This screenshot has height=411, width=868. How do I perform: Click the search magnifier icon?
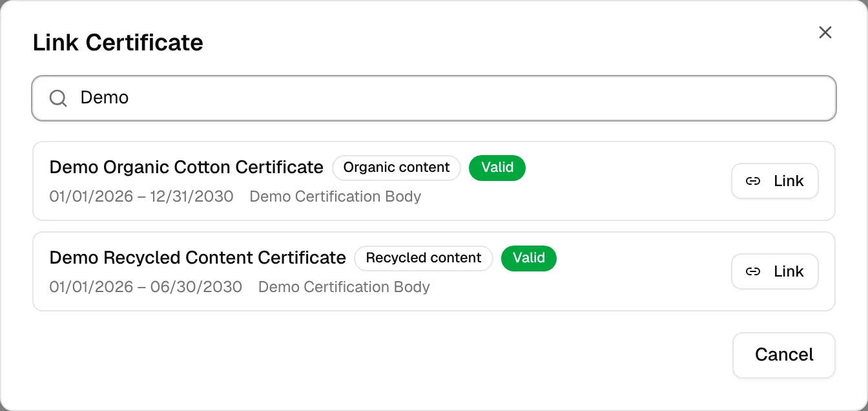(x=58, y=98)
